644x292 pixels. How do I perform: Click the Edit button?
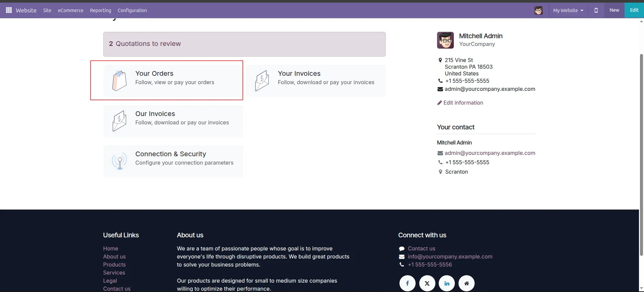634,10
